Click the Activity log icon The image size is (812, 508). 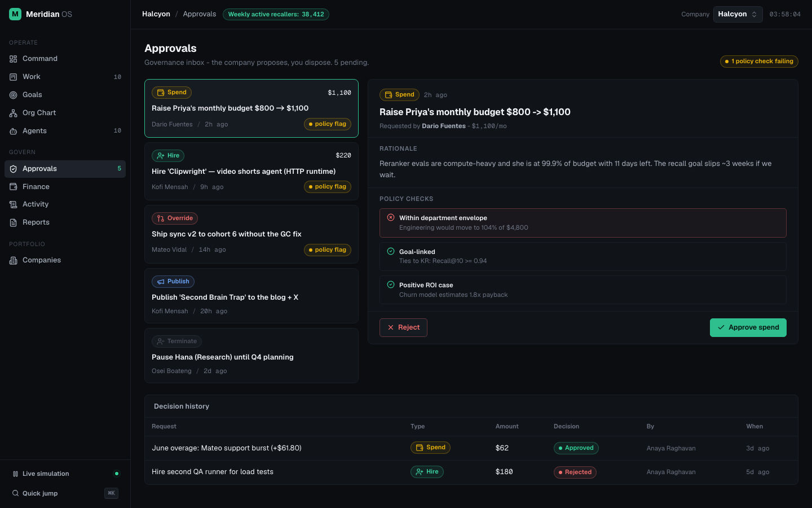pyautogui.click(x=13, y=204)
